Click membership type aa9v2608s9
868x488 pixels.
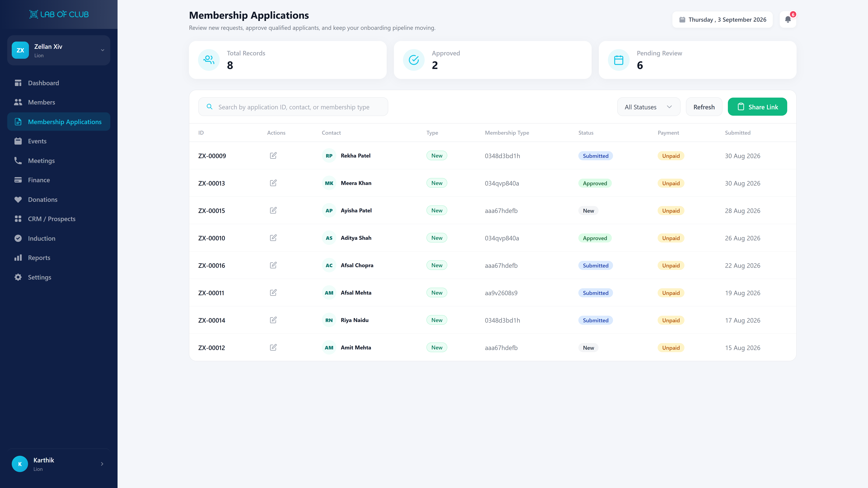[x=501, y=293]
